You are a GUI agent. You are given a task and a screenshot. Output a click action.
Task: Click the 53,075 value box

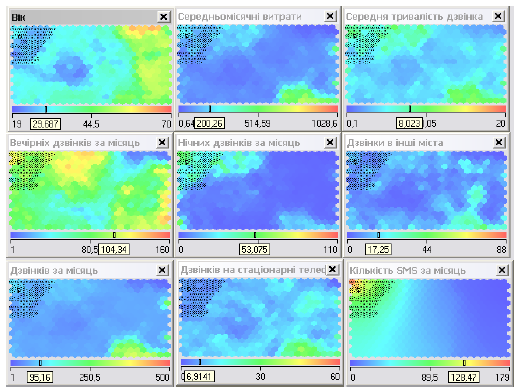coord(254,249)
